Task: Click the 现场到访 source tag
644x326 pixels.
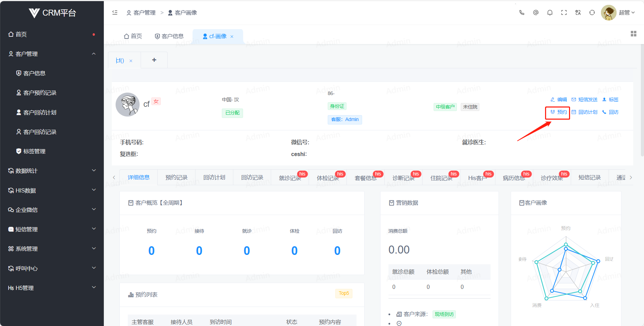Action: click(x=444, y=314)
